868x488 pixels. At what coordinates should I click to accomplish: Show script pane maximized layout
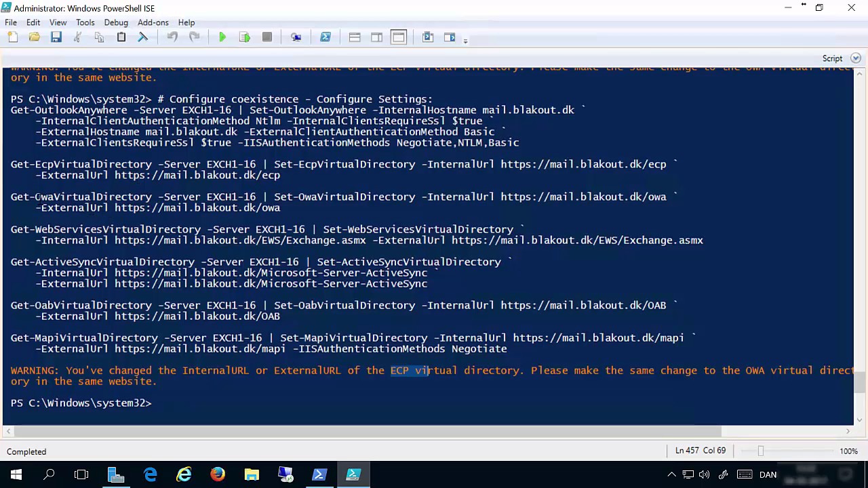click(x=399, y=37)
